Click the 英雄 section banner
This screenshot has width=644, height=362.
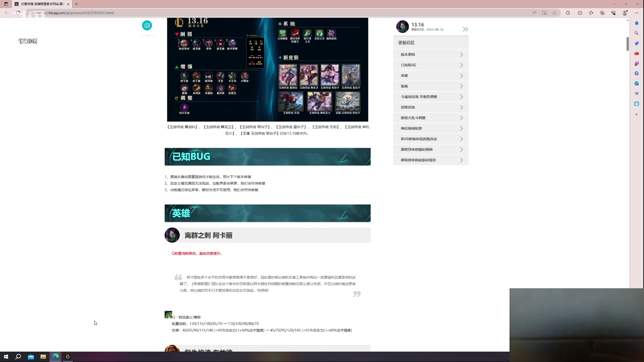tap(268, 213)
